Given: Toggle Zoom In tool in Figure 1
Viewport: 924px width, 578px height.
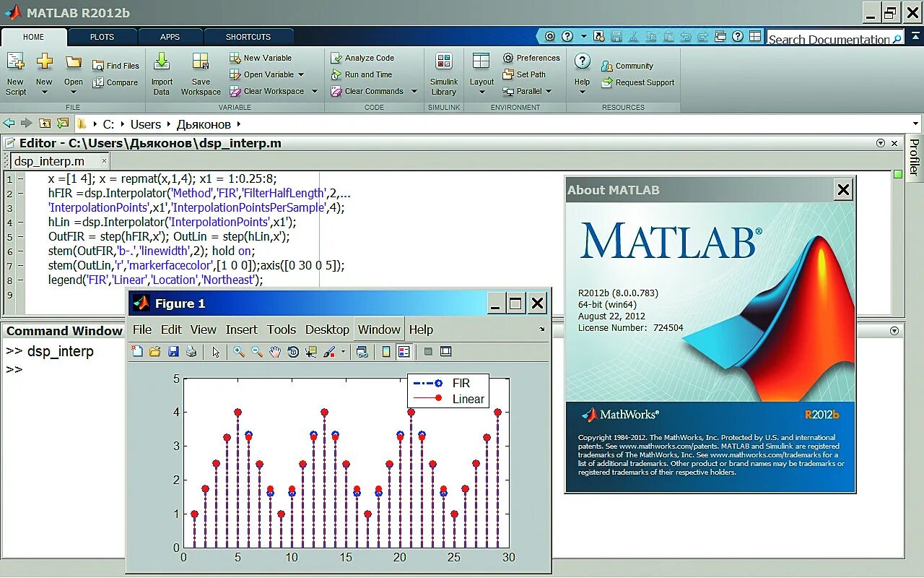Looking at the screenshot, I should pyautogui.click(x=239, y=352).
